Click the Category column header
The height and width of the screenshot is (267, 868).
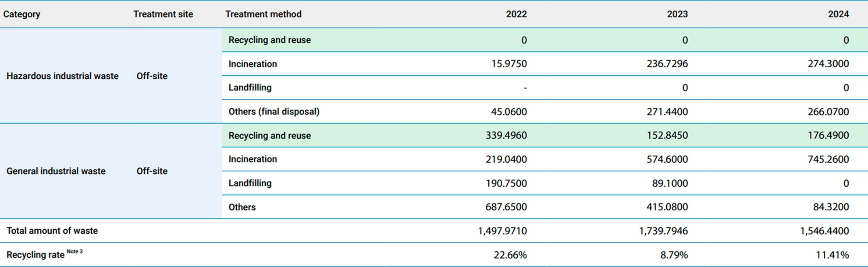[22, 14]
